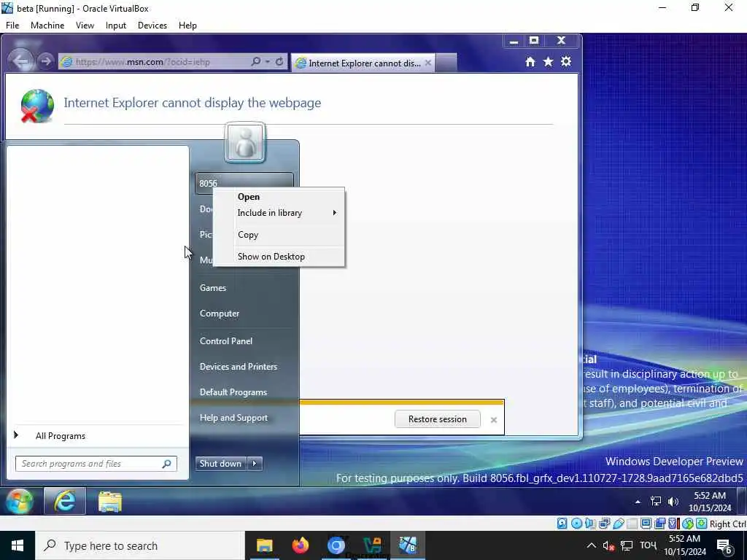
Task: Open Firefox from host taskbar
Action: coord(300,545)
